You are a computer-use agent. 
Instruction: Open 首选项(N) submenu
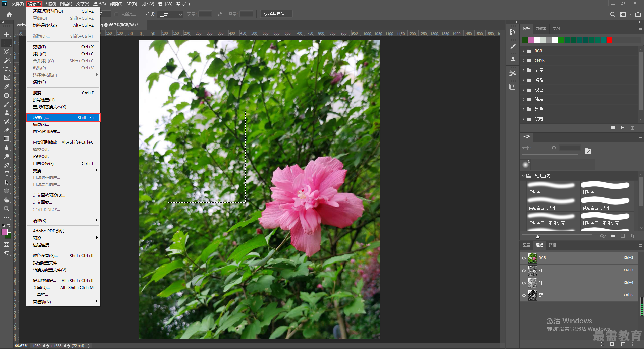63,302
